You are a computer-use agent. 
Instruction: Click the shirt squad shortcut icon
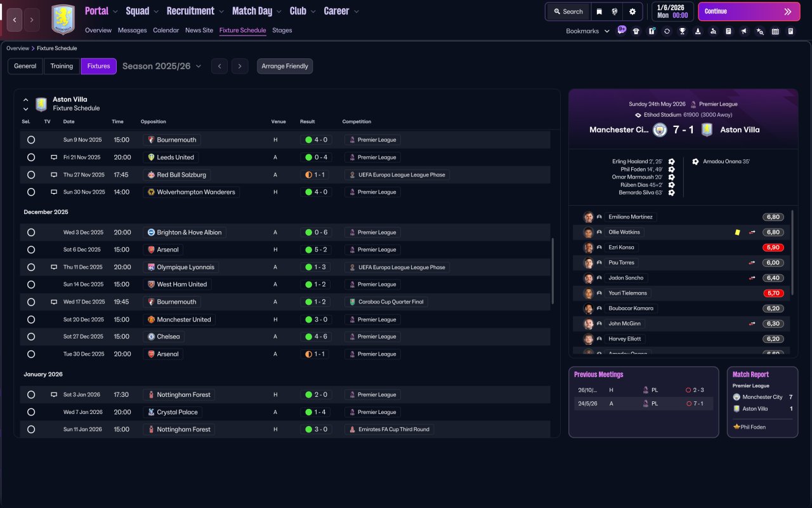[x=636, y=31]
